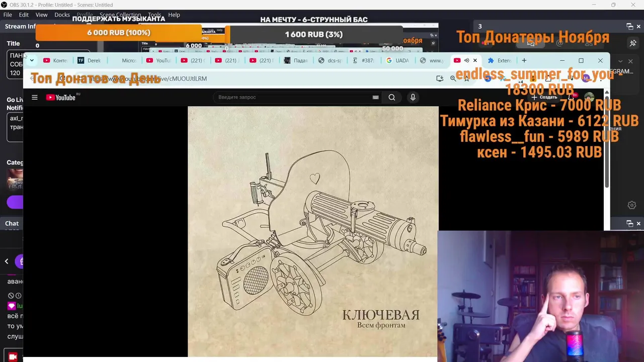The height and width of the screenshot is (362, 644).
Task: Collapse chevron in the right dock header
Action: 620,61
